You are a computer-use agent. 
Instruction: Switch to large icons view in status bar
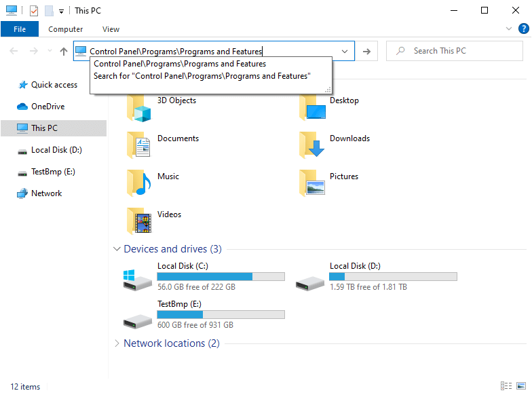click(x=521, y=385)
